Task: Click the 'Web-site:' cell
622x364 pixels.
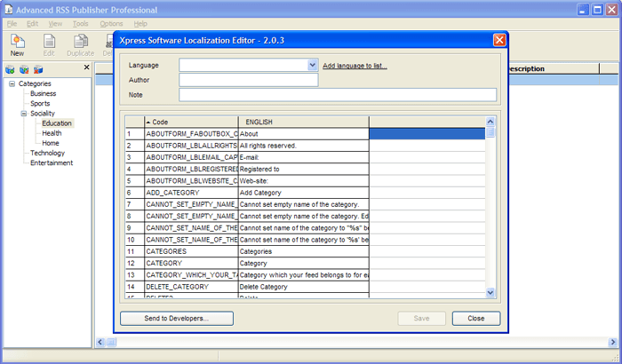Action: tap(304, 181)
